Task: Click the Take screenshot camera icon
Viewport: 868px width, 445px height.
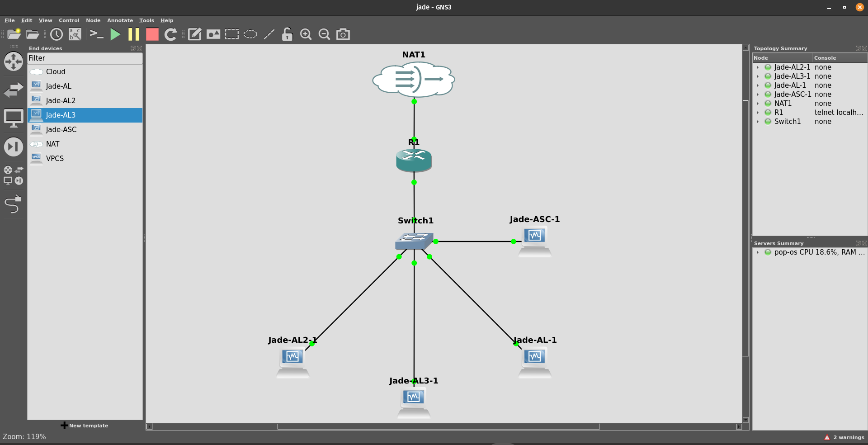Action: (343, 34)
